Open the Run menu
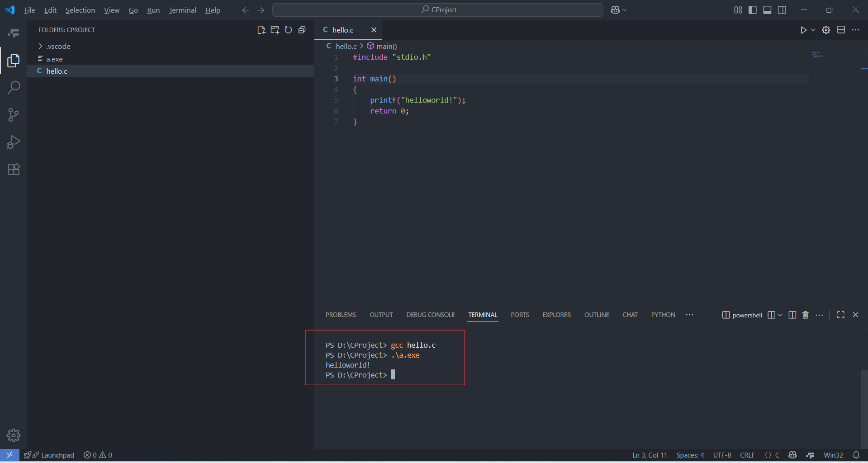The image size is (868, 463). [153, 10]
